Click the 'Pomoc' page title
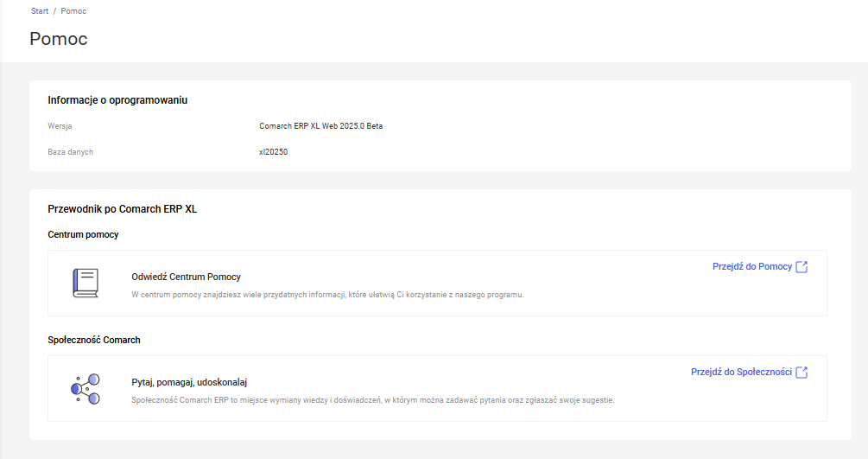The width and height of the screenshot is (868, 459). [x=59, y=39]
